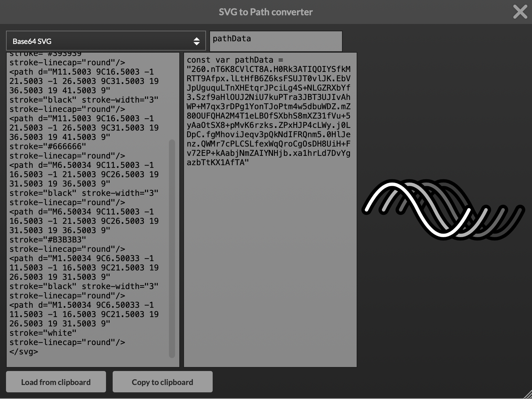
Task: Click the "const var pathData =" output line
Action: coord(235,60)
